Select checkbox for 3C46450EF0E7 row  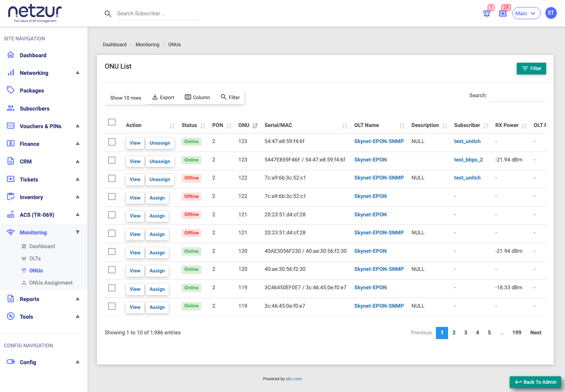click(112, 288)
